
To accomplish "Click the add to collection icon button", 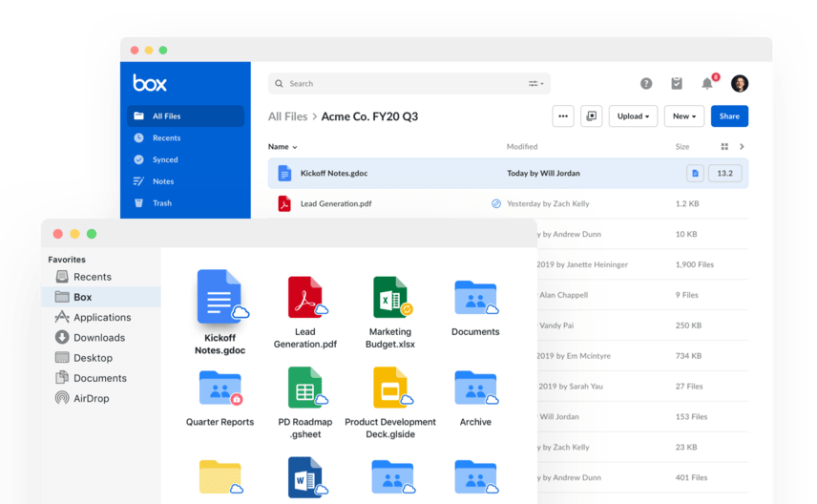I will [592, 116].
